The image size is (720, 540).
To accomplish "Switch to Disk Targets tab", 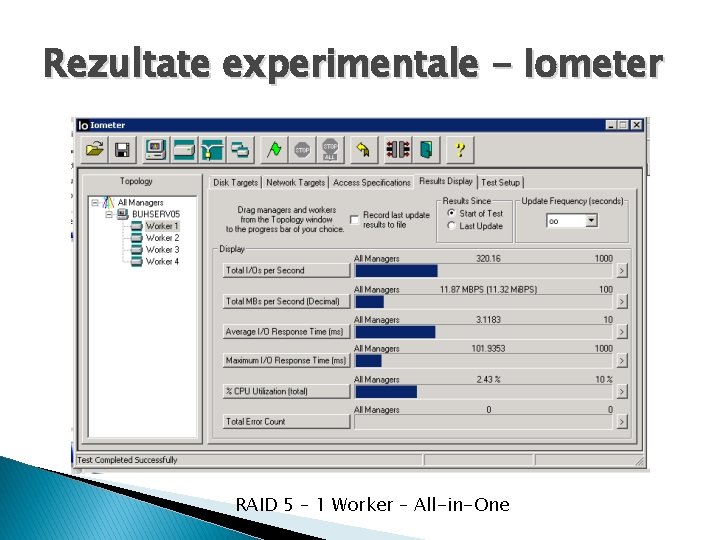I will pyautogui.click(x=236, y=183).
